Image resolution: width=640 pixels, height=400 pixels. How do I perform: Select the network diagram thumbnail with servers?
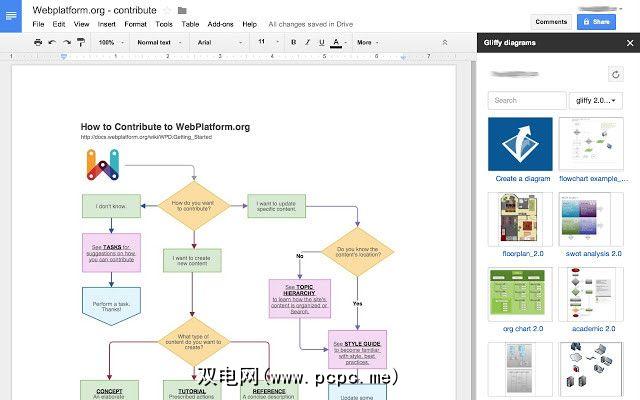click(x=591, y=369)
